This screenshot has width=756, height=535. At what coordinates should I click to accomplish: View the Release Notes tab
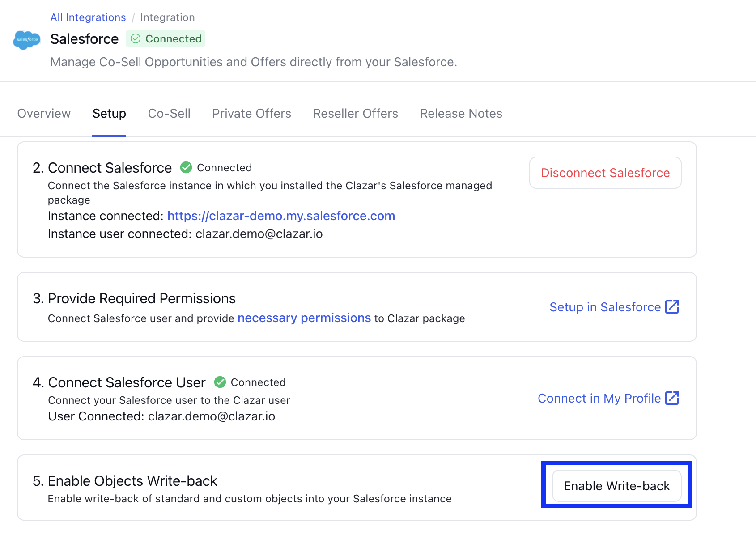[461, 114]
